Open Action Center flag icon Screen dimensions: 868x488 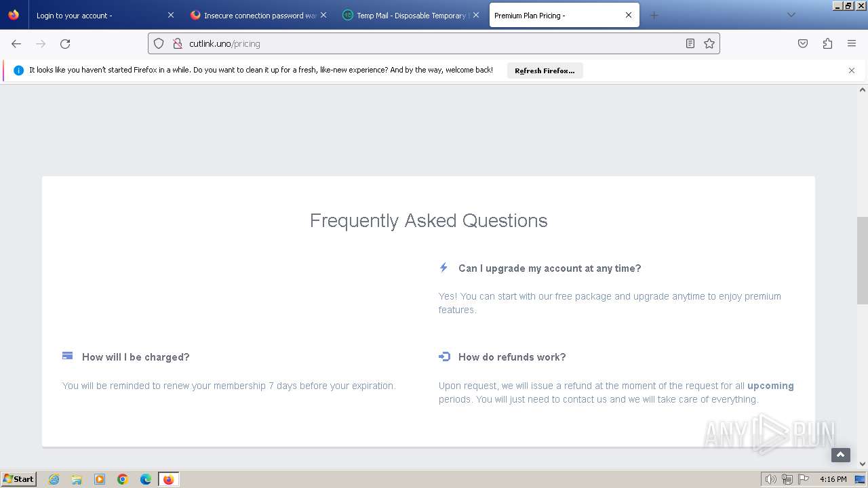tap(804, 479)
